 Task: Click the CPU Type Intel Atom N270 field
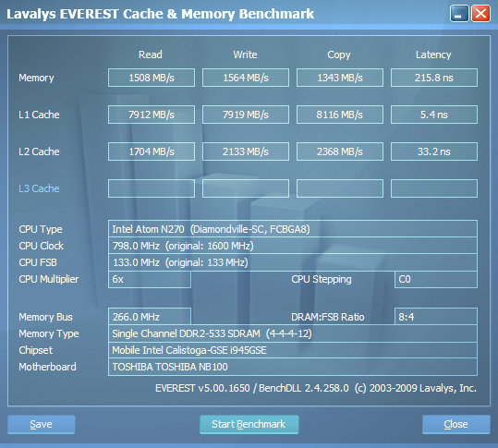(293, 228)
